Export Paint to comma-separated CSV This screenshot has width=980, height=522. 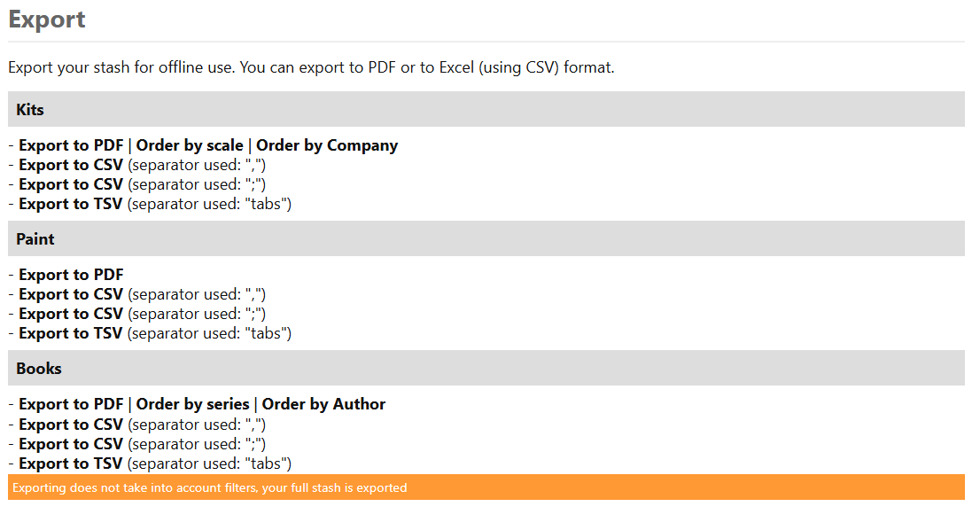[71, 294]
